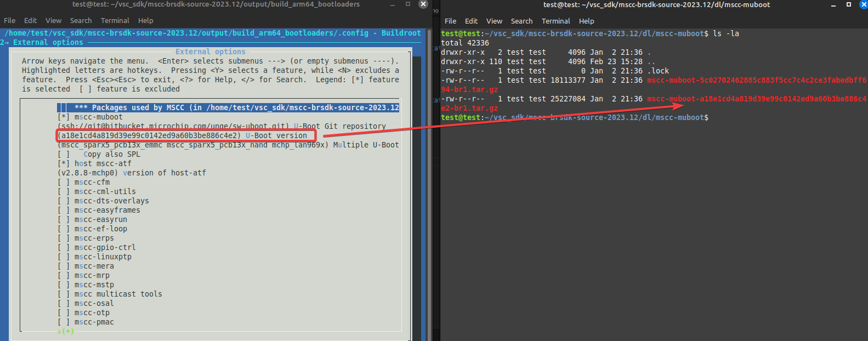Enable the mscc-osal package

click(64, 303)
